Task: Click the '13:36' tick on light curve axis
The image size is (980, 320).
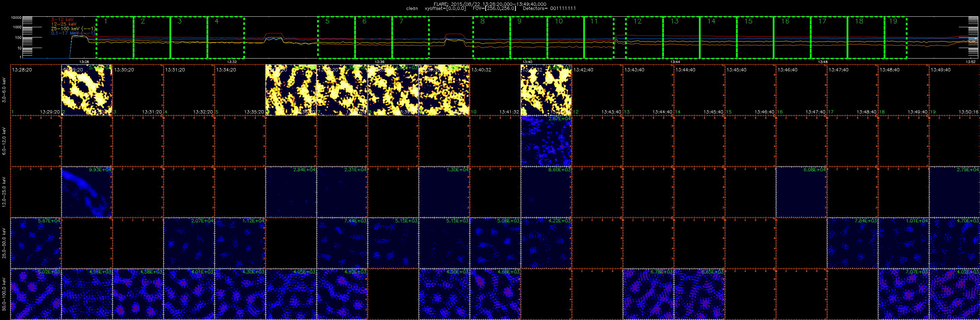Action: [x=379, y=62]
